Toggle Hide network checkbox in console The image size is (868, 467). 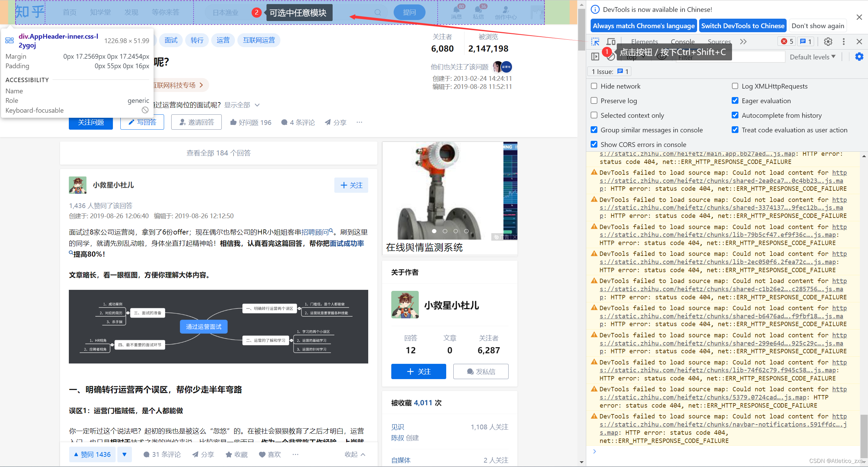point(594,85)
